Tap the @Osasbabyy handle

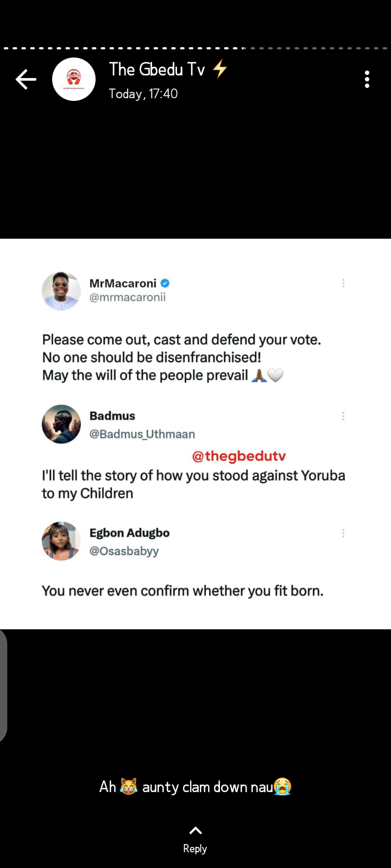pos(124,551)
